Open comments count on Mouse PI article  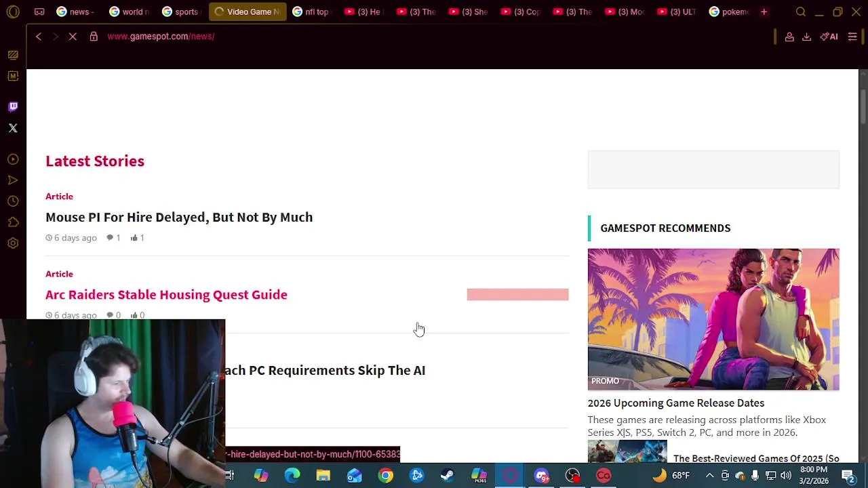coord(113,238)
